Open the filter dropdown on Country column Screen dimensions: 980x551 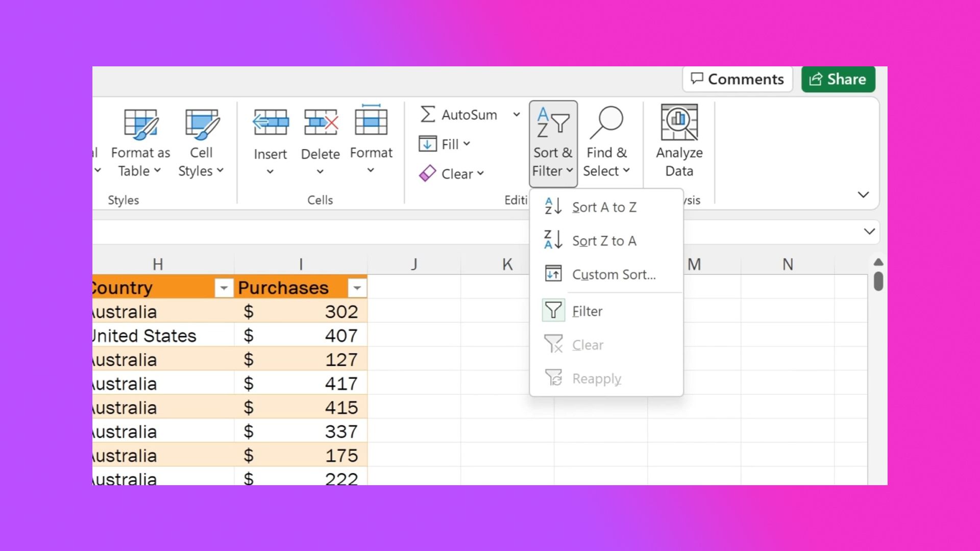pyautogui.click(x=224, y=287)
